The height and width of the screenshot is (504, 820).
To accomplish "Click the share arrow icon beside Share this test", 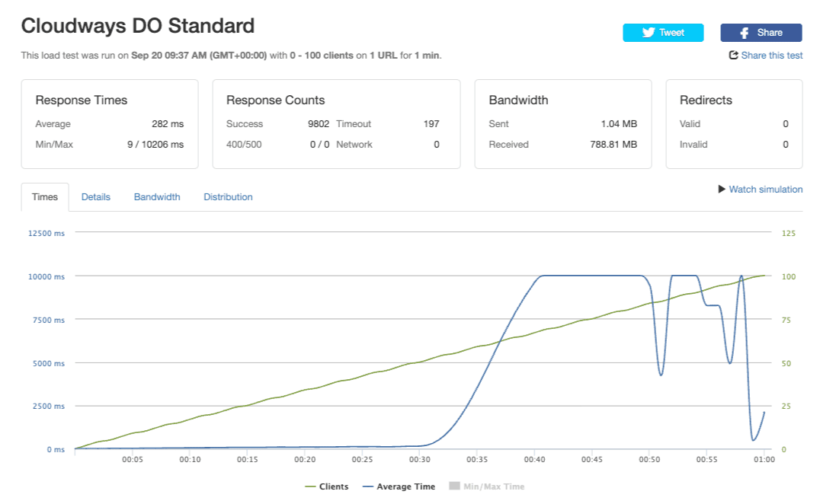I will click(x=733, y=56).
